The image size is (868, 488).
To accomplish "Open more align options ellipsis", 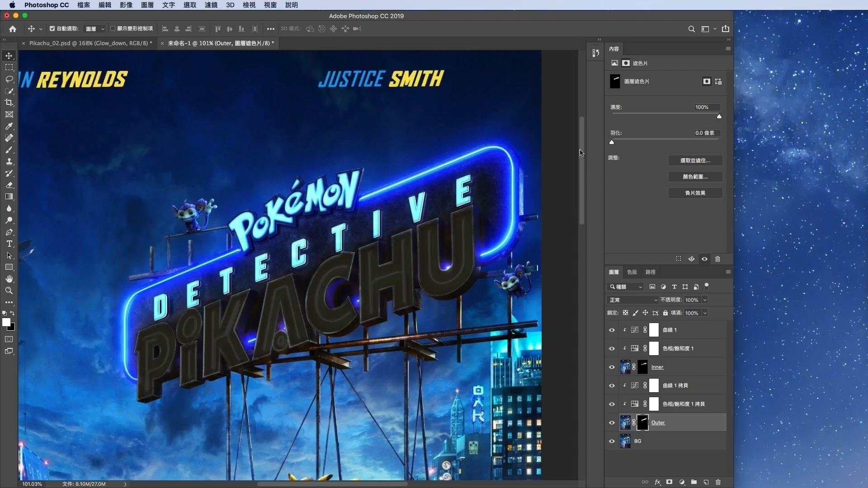I will [270, 29].
